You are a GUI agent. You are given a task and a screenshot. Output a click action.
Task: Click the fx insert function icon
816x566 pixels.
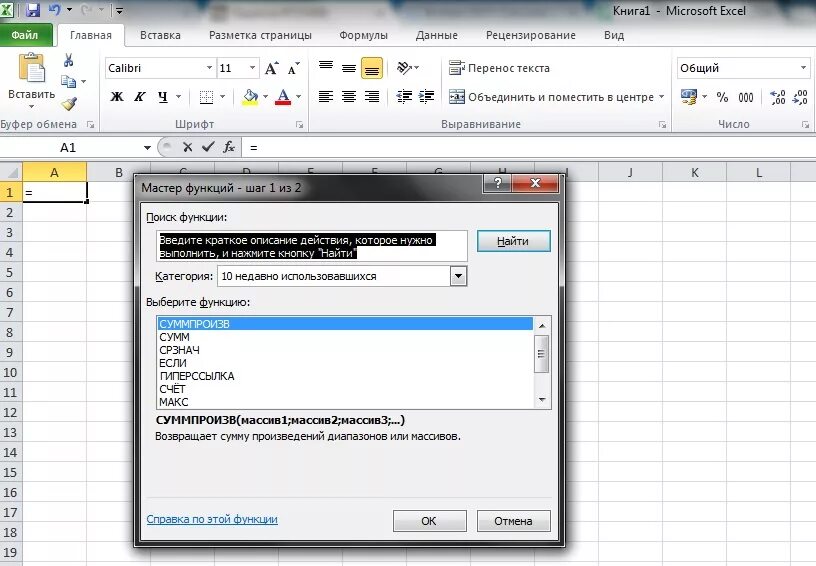coord(229,148)
